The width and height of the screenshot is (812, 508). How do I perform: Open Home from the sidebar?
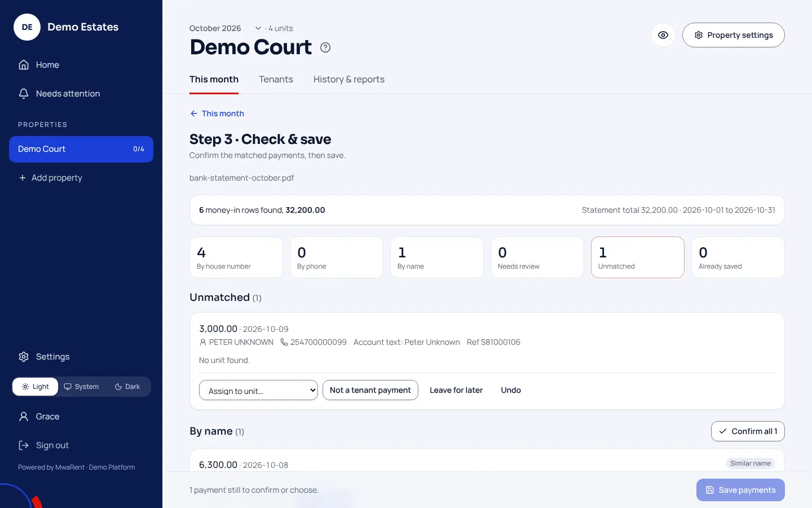coord(81,65)
